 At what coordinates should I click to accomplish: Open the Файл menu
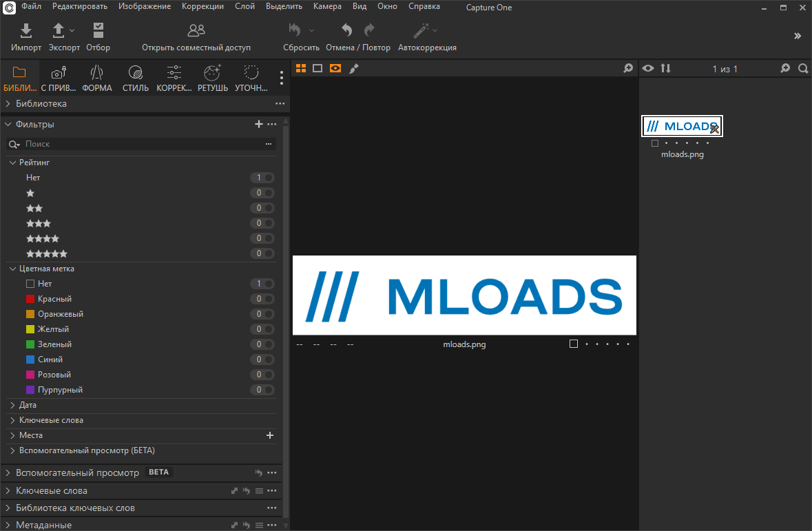[31, 7]
